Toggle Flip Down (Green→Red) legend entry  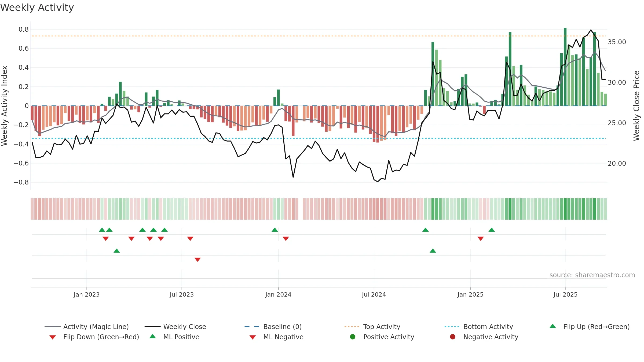coord(94,337)
